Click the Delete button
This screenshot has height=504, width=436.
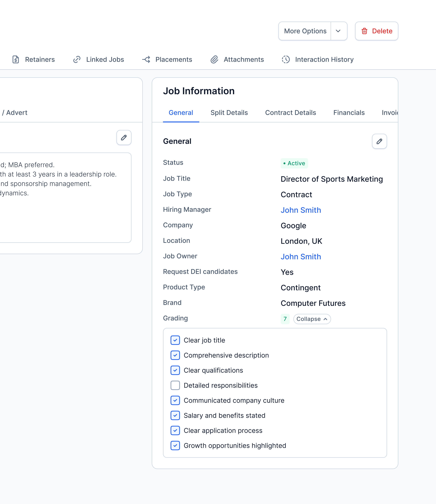point(376,31)
